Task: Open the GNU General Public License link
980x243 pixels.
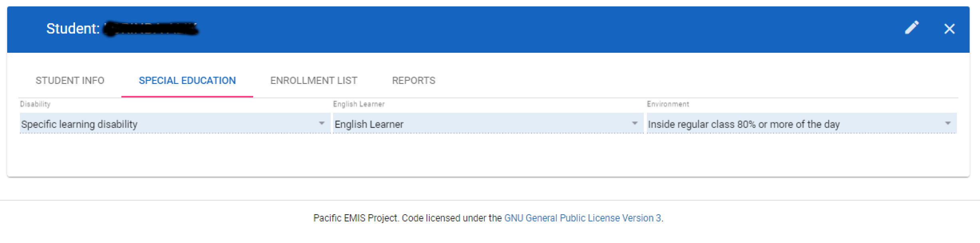Action: tap(582, 218)
